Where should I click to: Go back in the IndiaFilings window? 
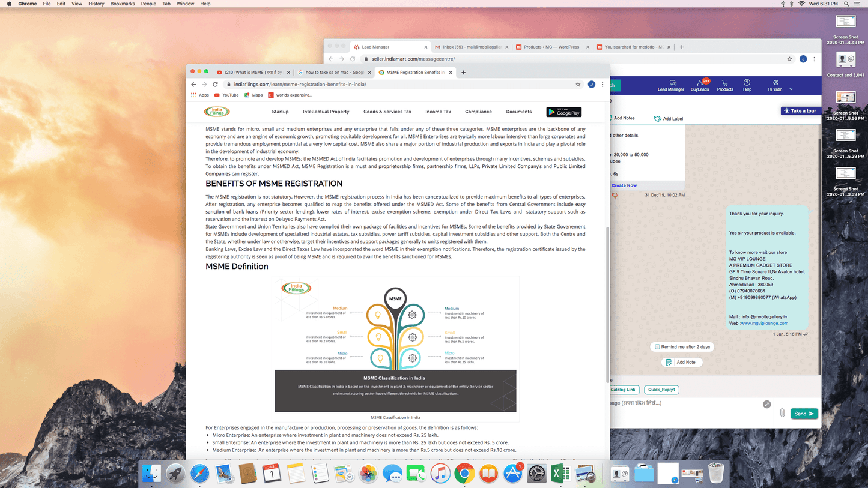point(193,84)
